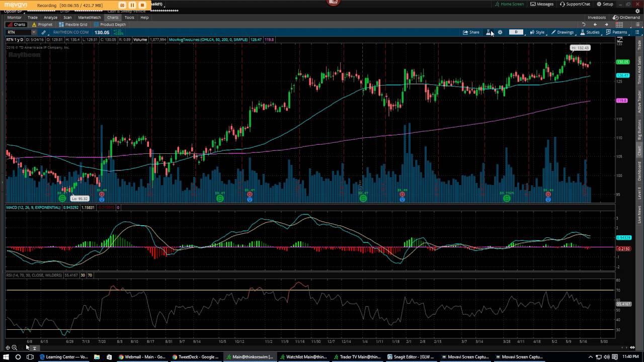Click the Volume label
The image size is (644, 362).
pyautogui.click(x=140, y=39)
